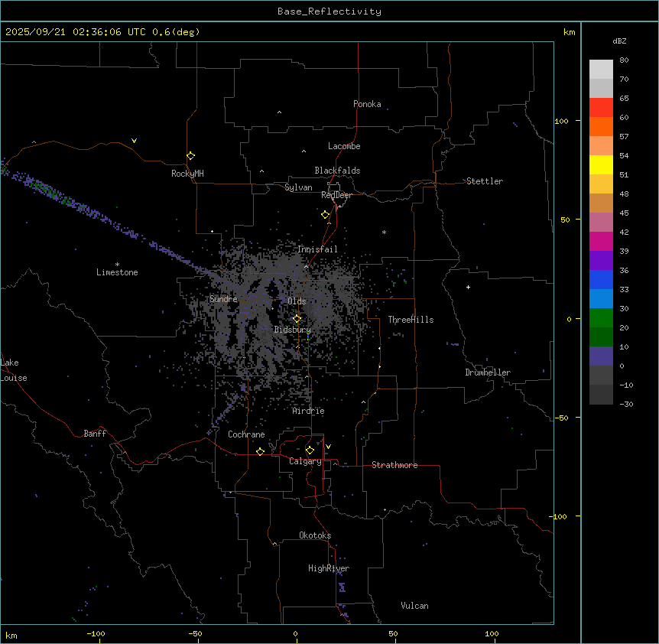659x644 pixels.
Task: Click the Banff label on the map
Action: click(95, 434)
